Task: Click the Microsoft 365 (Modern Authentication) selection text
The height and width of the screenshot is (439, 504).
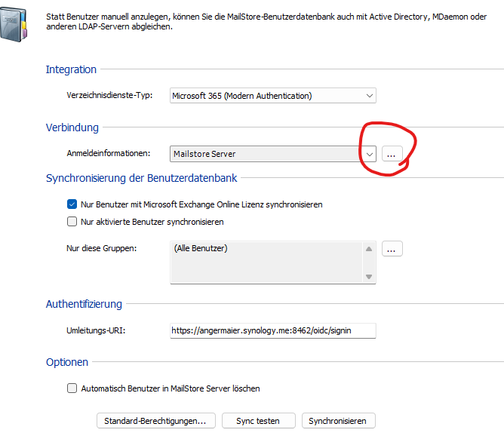Action: (241, 96)
